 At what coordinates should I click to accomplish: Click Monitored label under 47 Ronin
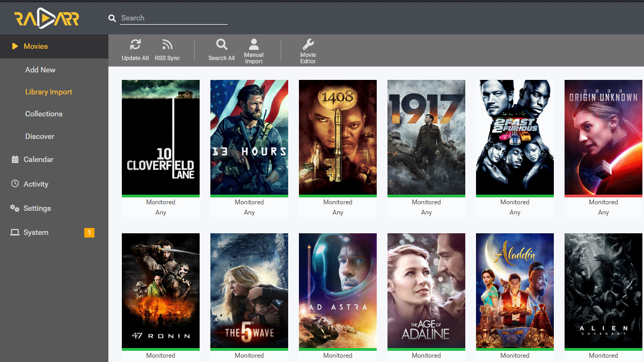(160, 356)
